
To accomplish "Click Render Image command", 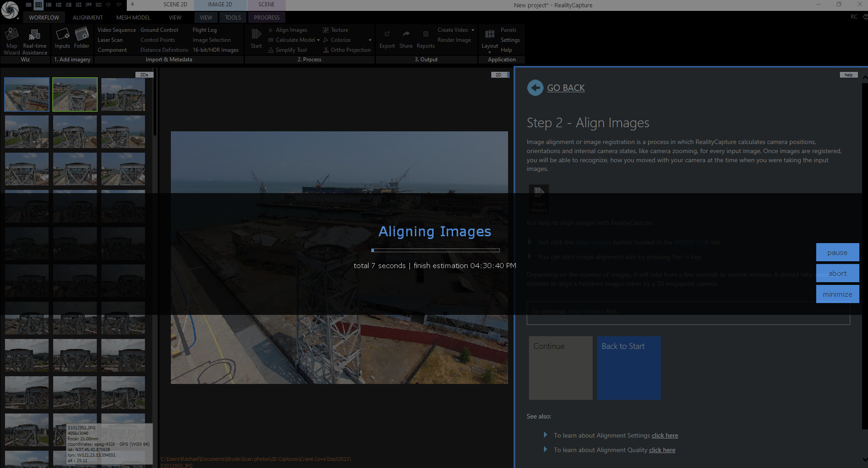I will tap(454, 40).
